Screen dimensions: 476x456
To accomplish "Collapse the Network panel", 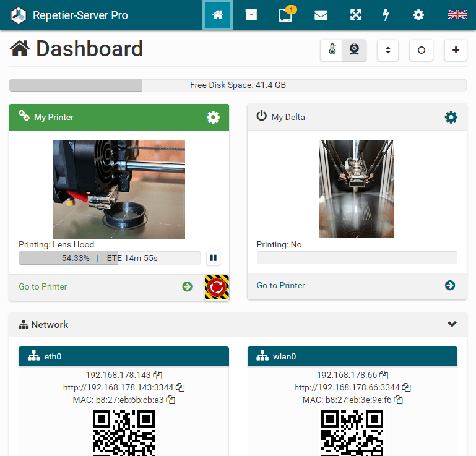I will [452, 324].
